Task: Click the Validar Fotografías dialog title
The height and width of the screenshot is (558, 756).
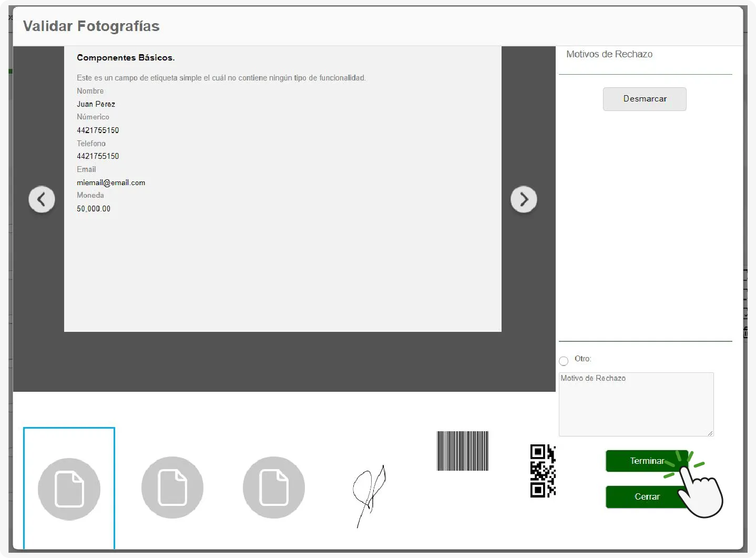Action: 91,26
